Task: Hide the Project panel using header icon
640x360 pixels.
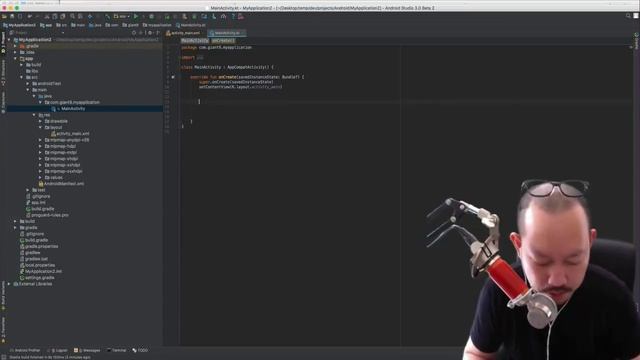Action: [x=158, y=33]
